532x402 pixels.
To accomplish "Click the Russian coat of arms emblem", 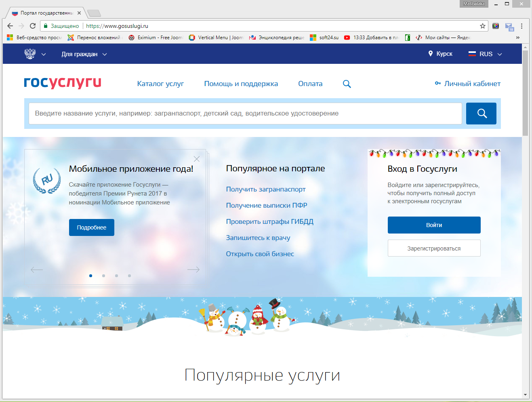I will [x=30, y=54].
